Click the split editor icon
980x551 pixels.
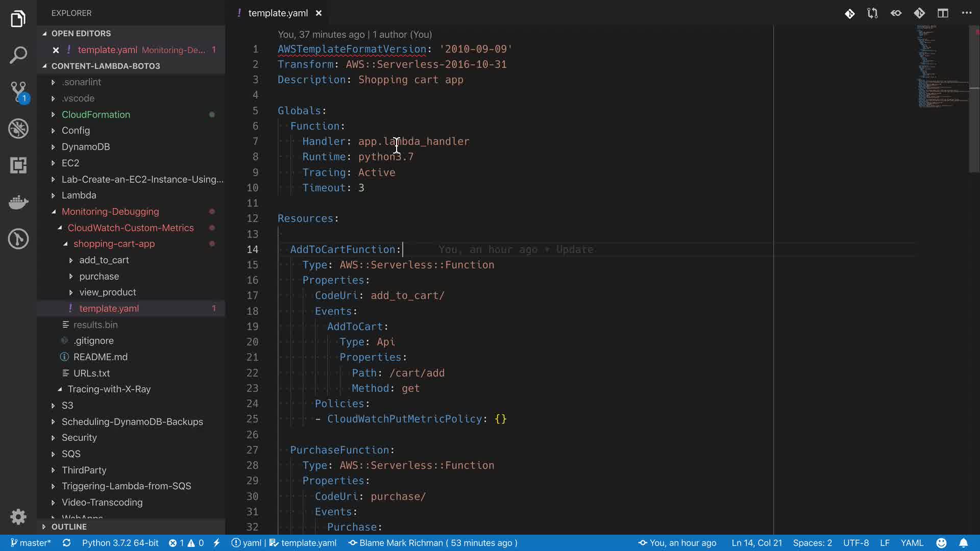click(943, 13)
